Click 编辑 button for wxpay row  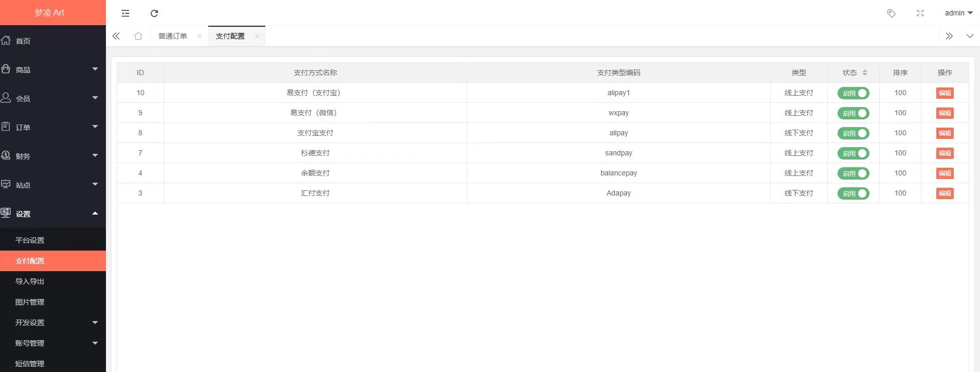point(945,113)
